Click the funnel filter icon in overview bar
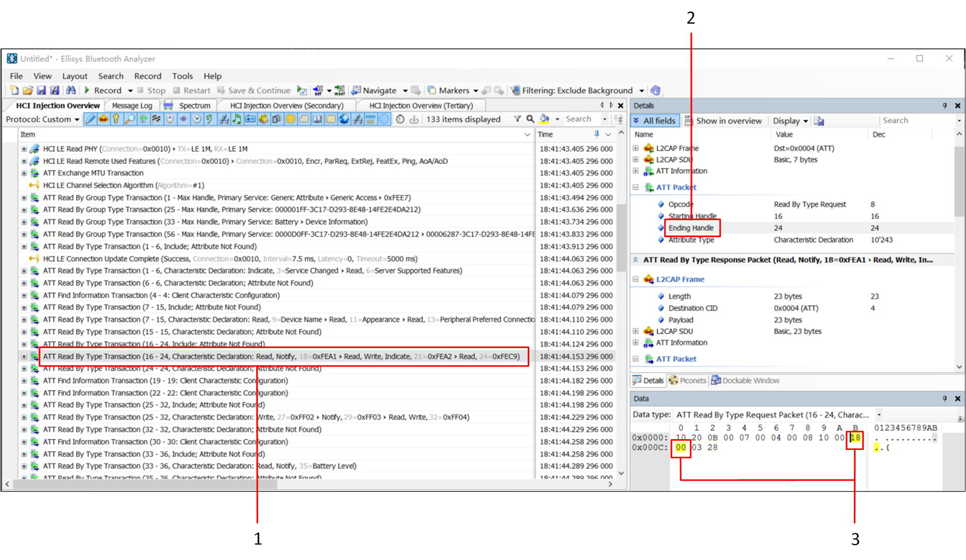The height and width of the screenshot is (560, 966). click(517, 119)
